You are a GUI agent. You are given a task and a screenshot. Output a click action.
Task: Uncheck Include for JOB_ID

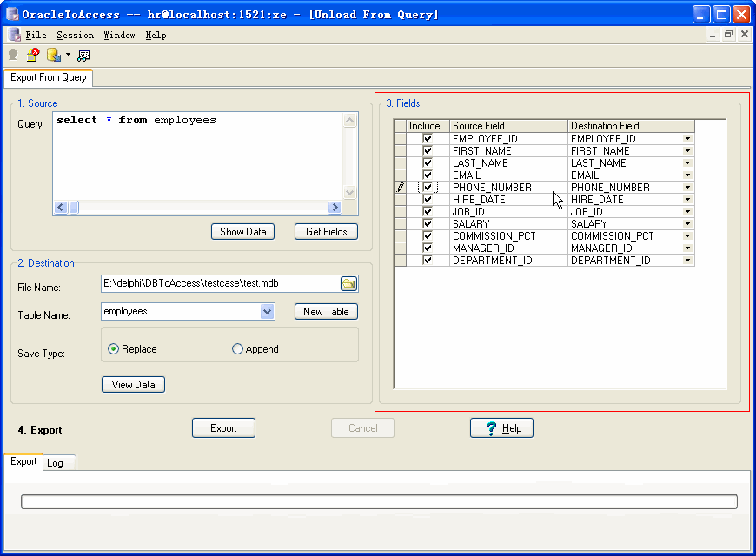click(428, 211)
